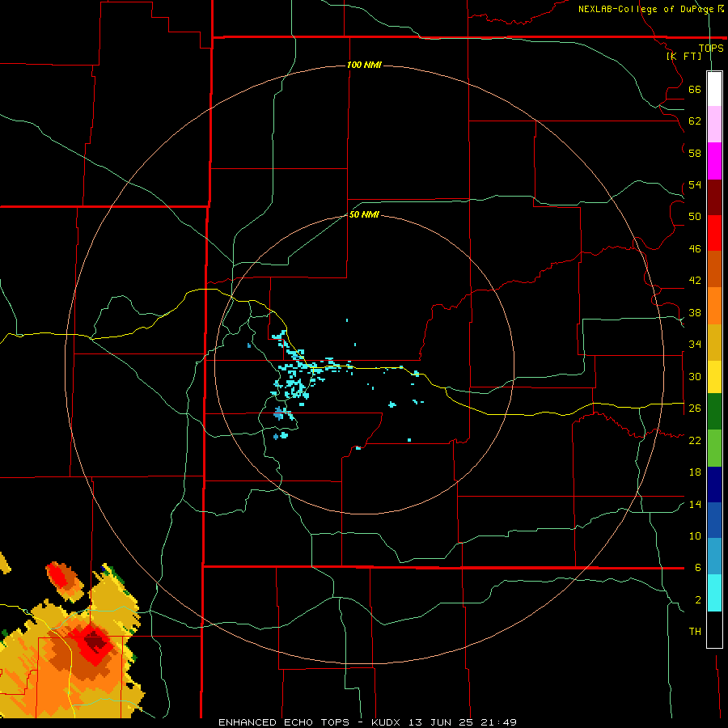Click the magenta 58 kft legend swatch
The width and height of the screenshot is (728, 728).
[714, 161]
